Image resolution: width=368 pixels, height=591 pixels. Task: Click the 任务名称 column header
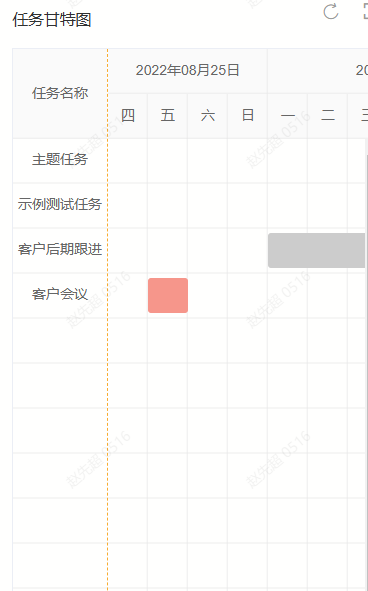[x=60, y=93]
